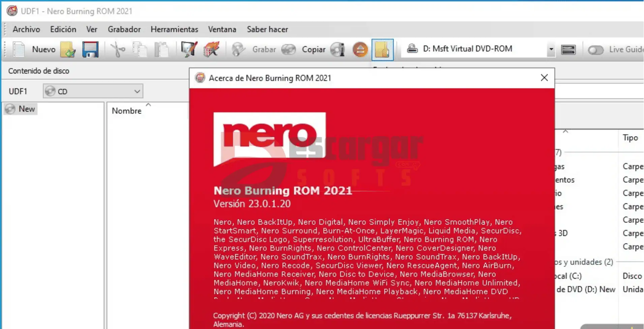Open the burning drive options icon

(x=568, y=50)
